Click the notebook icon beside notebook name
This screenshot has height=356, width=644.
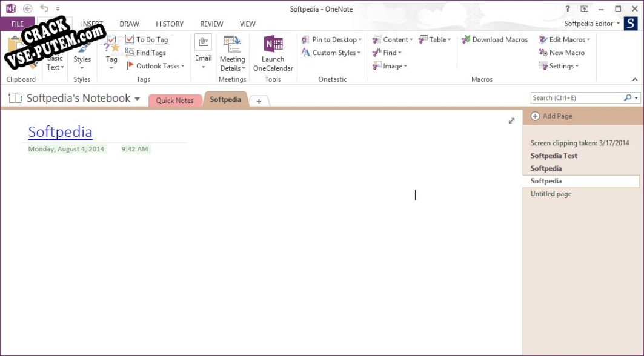pyautogui.click(x=15, y=97)
